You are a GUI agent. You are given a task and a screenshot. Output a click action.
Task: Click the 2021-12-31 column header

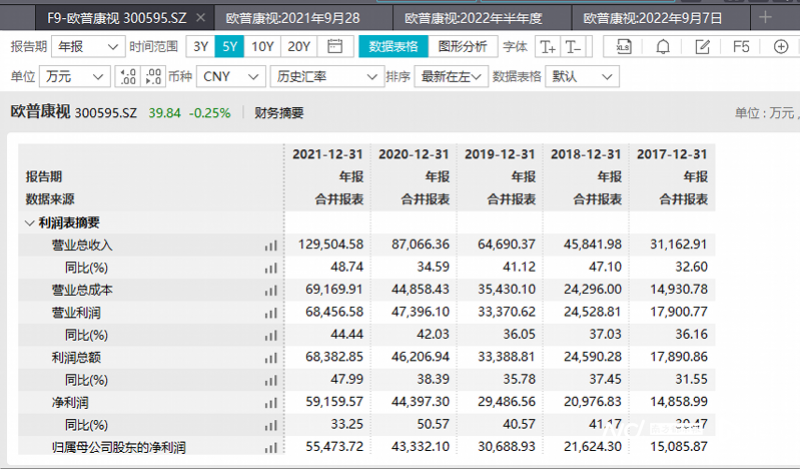tap(328, 154)
